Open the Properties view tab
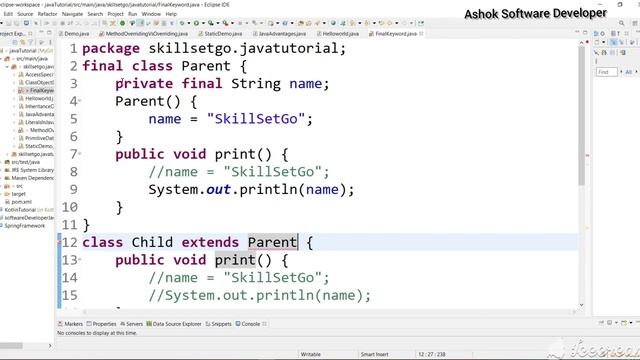 (x=102, y=324)
